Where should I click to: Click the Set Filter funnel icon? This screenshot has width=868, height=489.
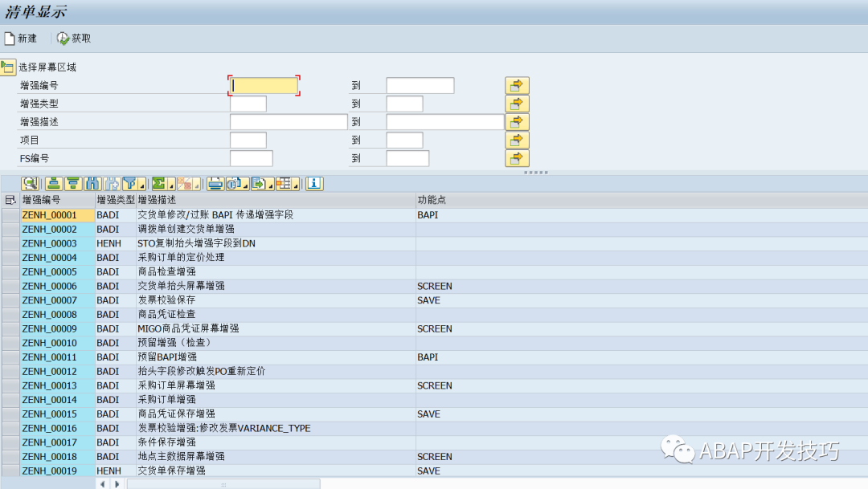130,184
